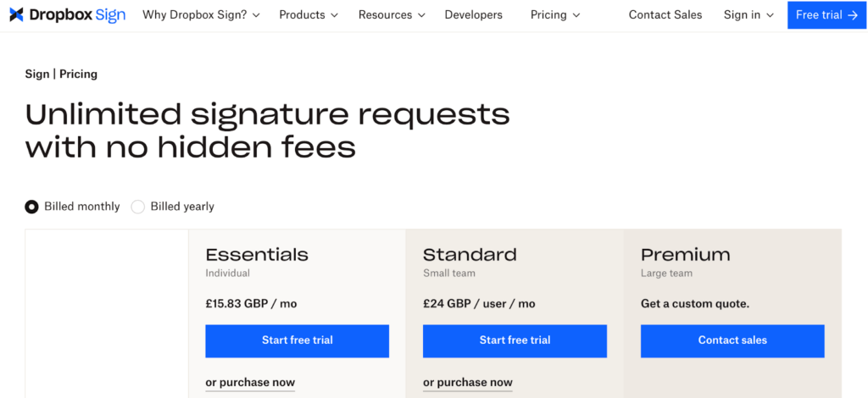868x398 pixels.
Task: Open the Products dropdown menu
Action: tap(309, 15)
